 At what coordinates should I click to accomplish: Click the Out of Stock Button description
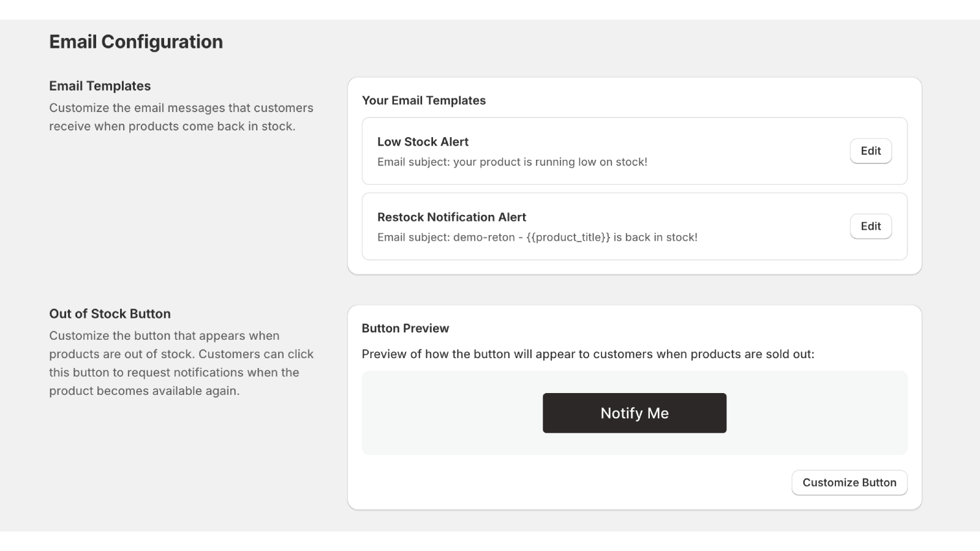pyautogui.click(x=181, y=363)
